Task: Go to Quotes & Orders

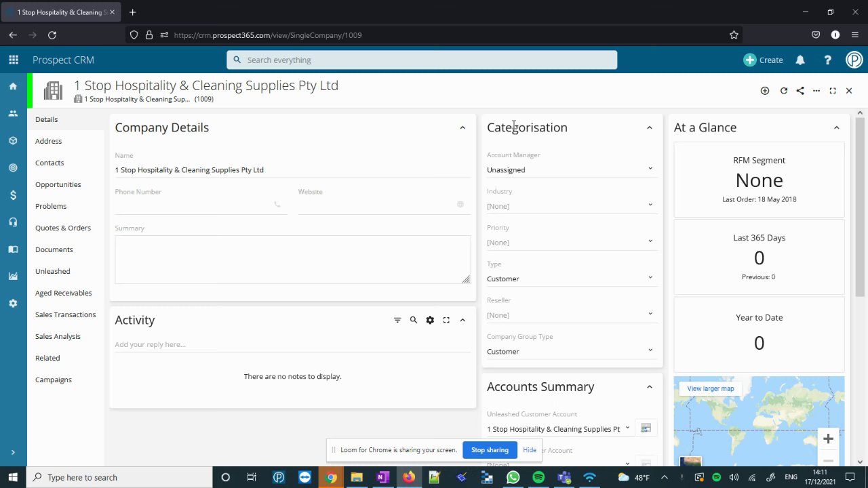Action: tap(63, 228)
